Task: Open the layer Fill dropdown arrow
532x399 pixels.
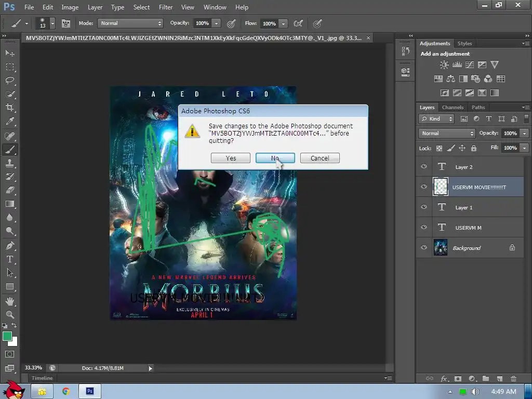Action: click(x=525, y=148)
